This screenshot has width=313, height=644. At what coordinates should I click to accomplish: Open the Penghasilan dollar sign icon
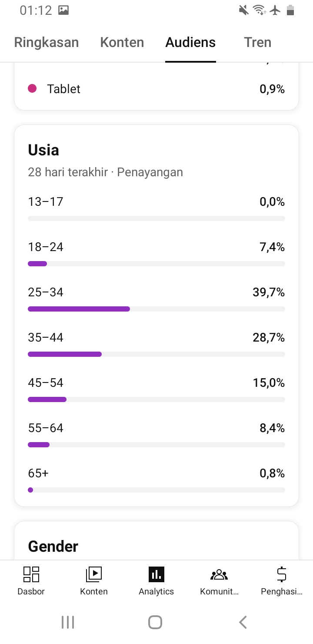click(x=282, y=574)
